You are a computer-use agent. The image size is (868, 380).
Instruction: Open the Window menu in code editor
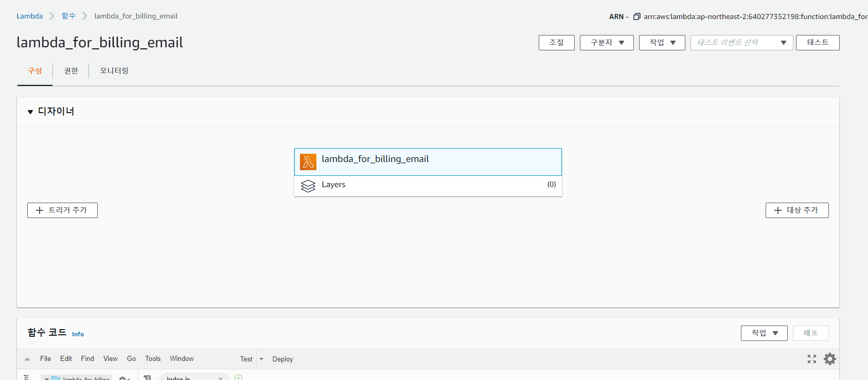[182, 359]
